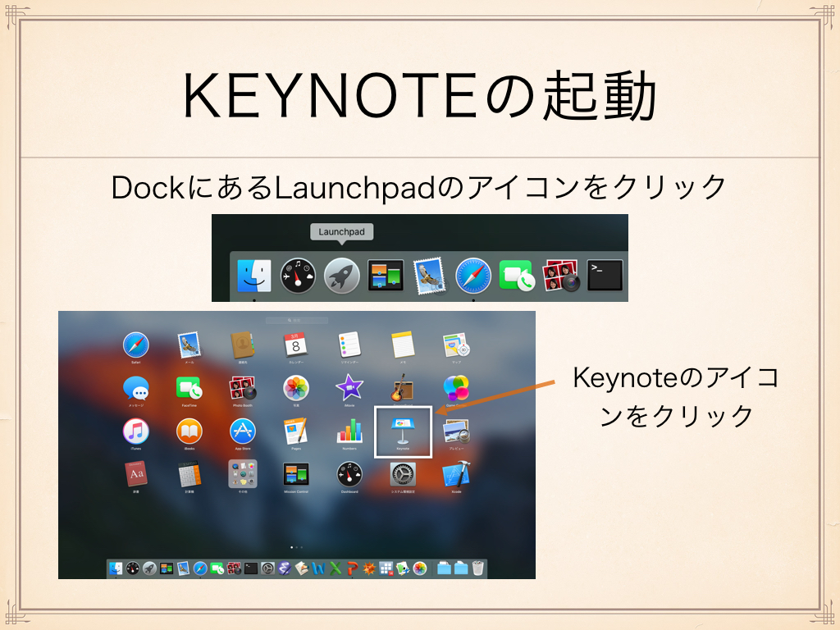Launch Numbers chart icon in Launchpad

coord(349,431)
